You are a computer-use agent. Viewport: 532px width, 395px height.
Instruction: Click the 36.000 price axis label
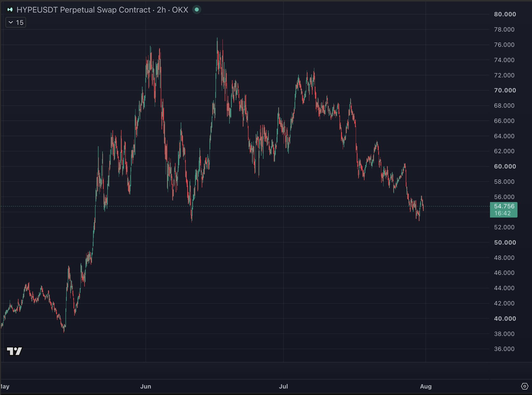[x=504, y=349]
